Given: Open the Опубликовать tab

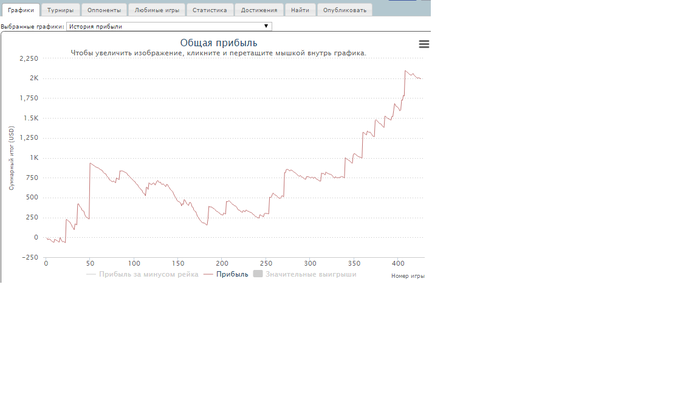Looking at the screenshot, I should (x=344, y=10).
